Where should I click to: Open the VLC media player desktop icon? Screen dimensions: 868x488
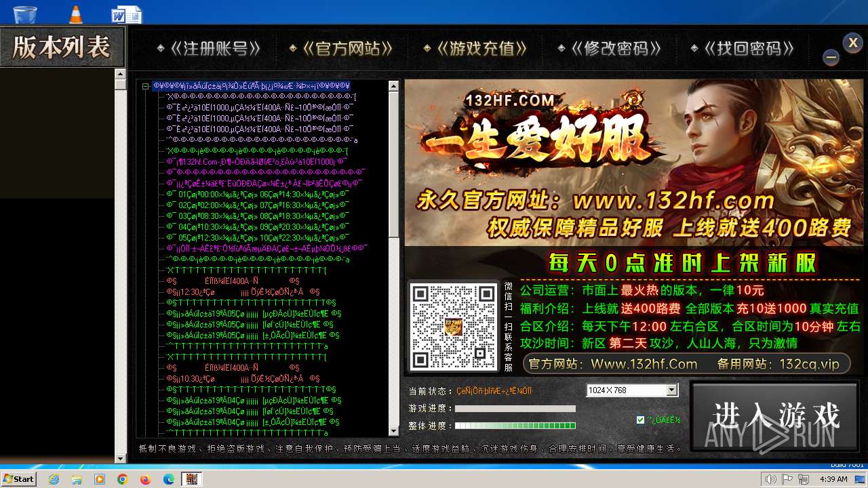76,13
